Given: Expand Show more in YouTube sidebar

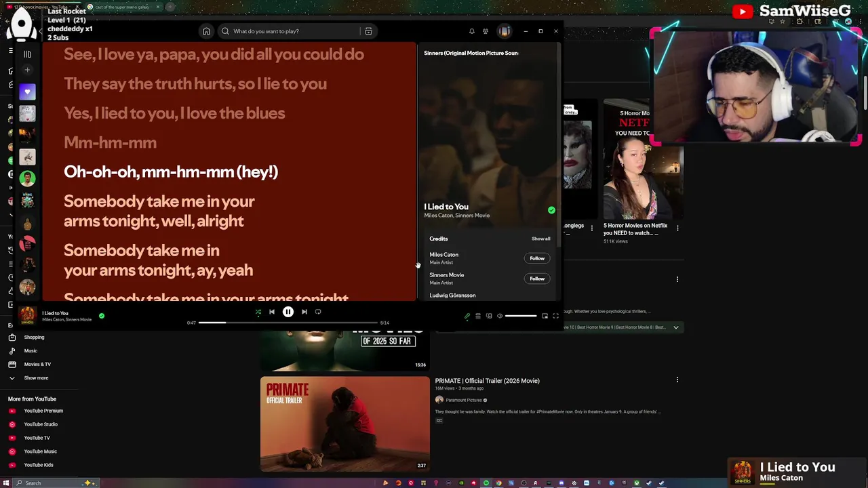Looking at the screenshot, I should point(36,378).
